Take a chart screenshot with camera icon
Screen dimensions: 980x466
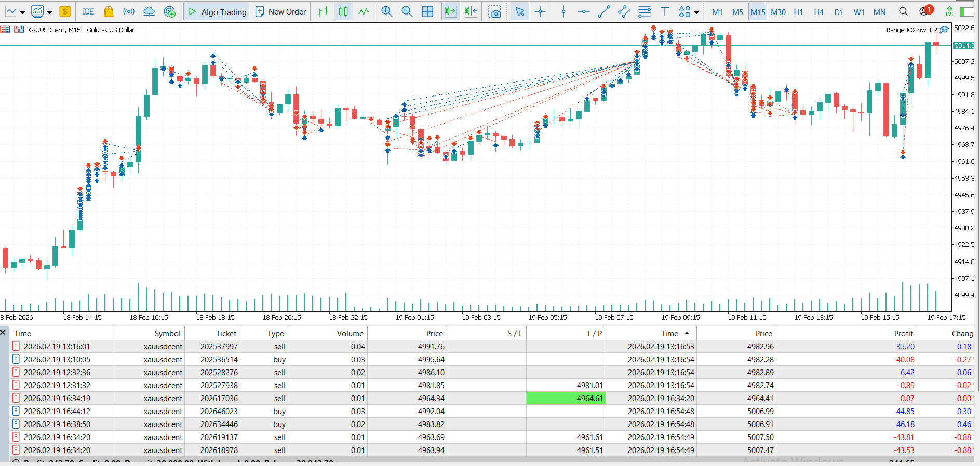tap(495, 11)
